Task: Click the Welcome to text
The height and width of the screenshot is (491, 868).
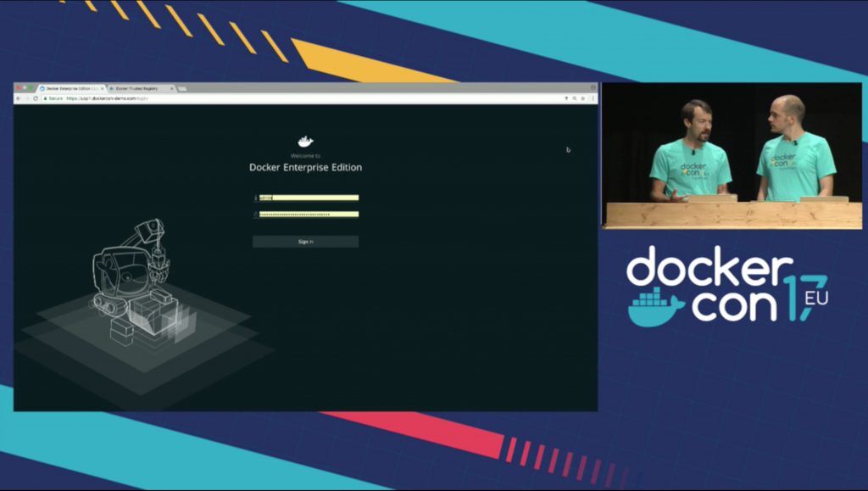Action: (305, 156)
